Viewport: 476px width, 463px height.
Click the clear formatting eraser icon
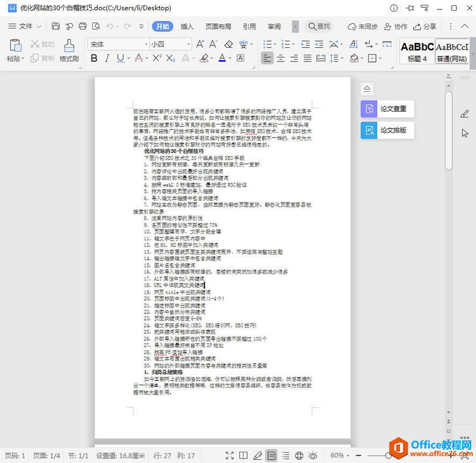(x=229, y=44)
